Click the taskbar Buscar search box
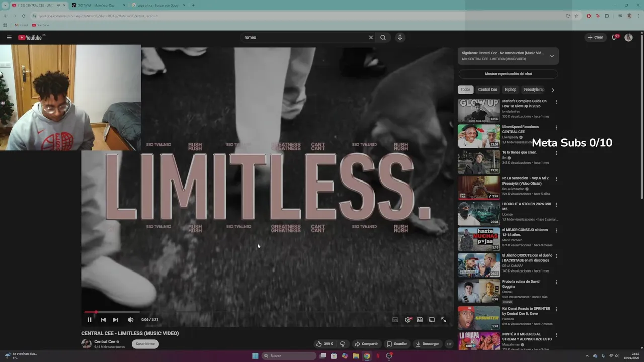 pos(289,356)
